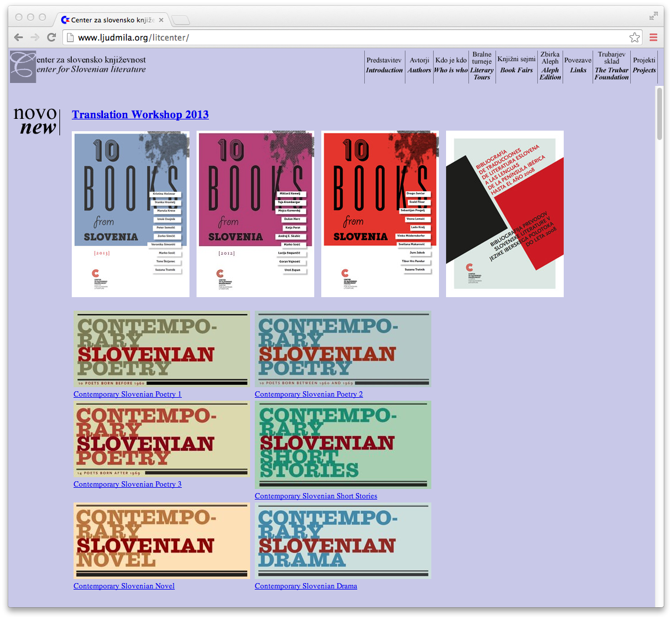
Task: Open the Chrome hamburger menu
Action: click(653, 38)
